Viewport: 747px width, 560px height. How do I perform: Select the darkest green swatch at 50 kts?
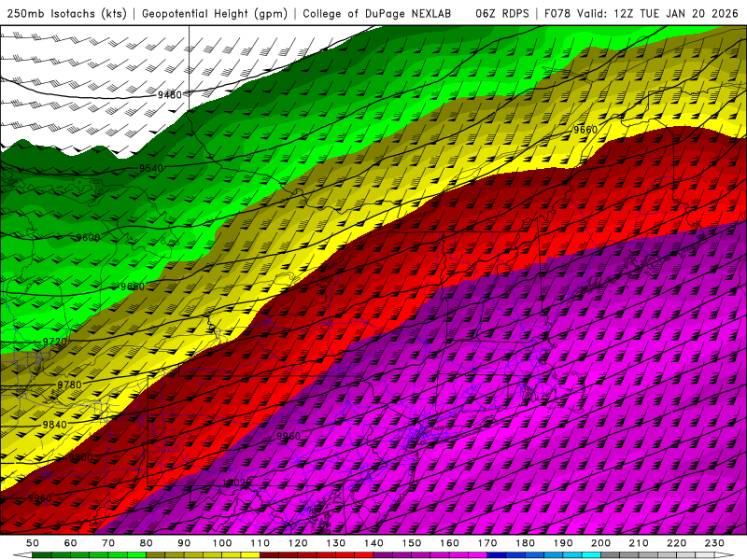pyautogui.click(x=42, y=555)
